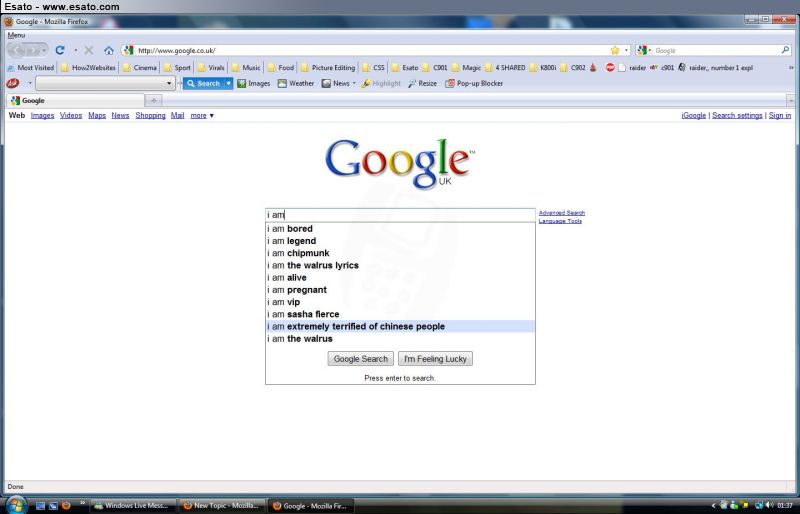Go to the Home page icon
Image resolution: width=800 pixels, height=514 pixels.
click(x=108, y=51)
